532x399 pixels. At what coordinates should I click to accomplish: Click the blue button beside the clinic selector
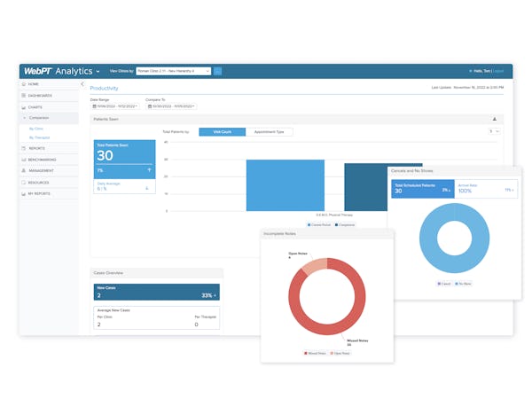pyautogui.click(x=217, y=71)
